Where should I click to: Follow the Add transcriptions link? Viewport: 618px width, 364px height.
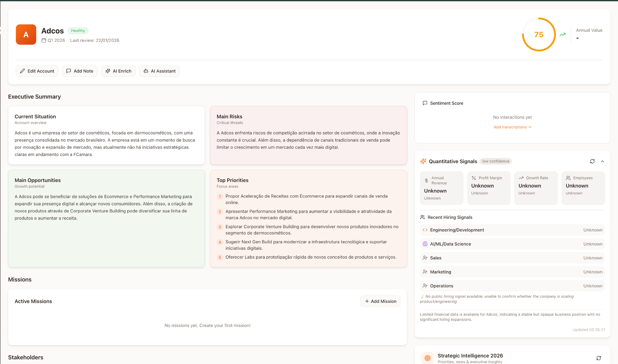(512, 127)
